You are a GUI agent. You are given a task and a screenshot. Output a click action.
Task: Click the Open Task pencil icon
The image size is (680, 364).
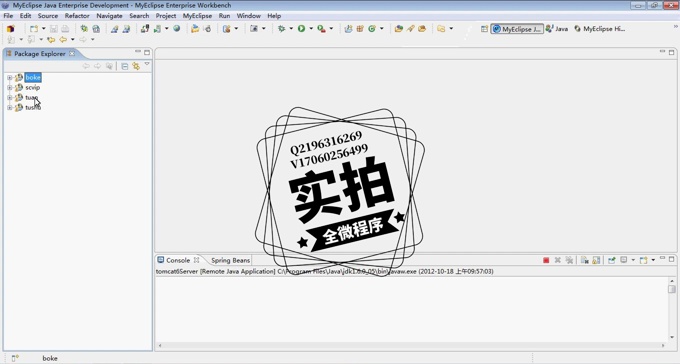pos(410,29)
